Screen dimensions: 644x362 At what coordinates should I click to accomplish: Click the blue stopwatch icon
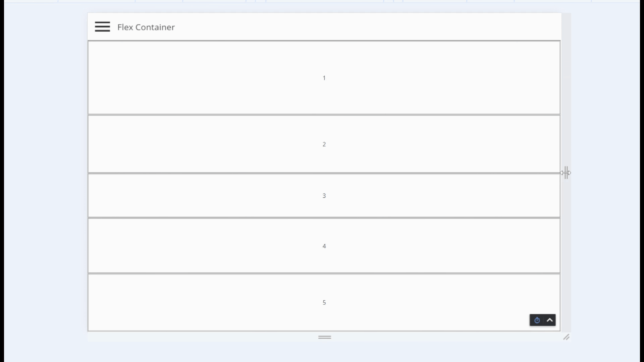pyautogui.click(x=537, y=320)
